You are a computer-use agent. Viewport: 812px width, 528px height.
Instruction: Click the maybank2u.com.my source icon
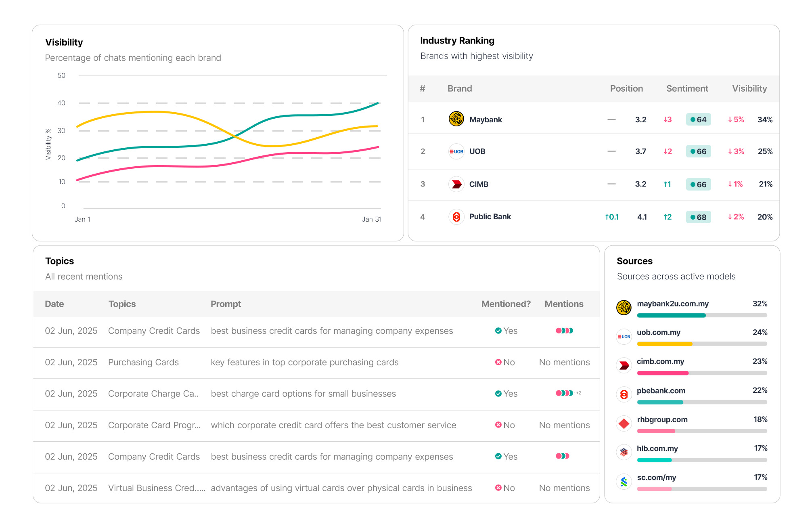624,308
